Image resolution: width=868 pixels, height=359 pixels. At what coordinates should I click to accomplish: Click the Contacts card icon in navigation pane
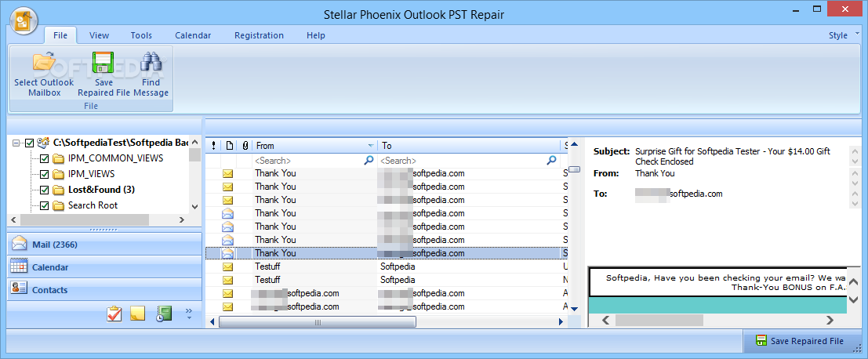(x=20, y=289)
